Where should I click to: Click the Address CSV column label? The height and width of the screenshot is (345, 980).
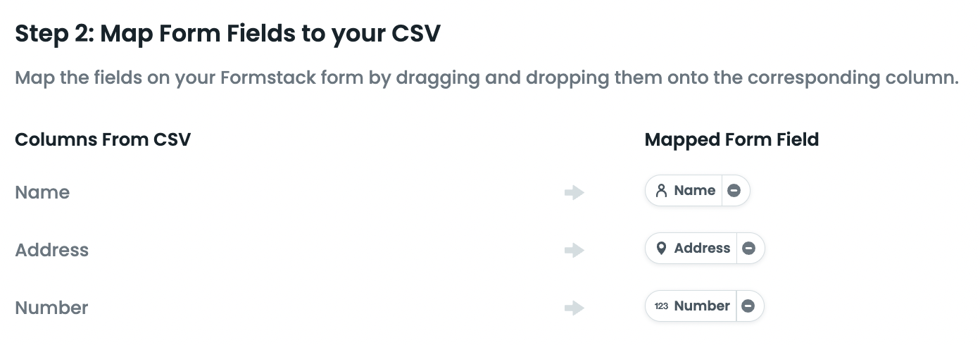[x=52, y=250]
